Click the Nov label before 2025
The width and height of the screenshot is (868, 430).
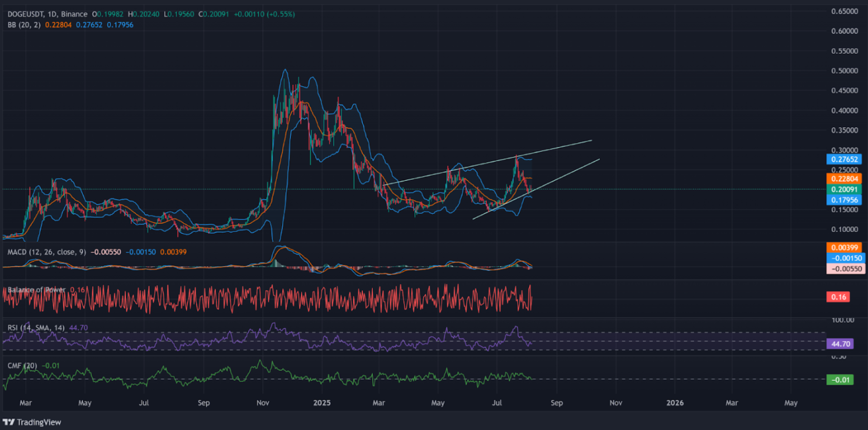pos(263,403)
